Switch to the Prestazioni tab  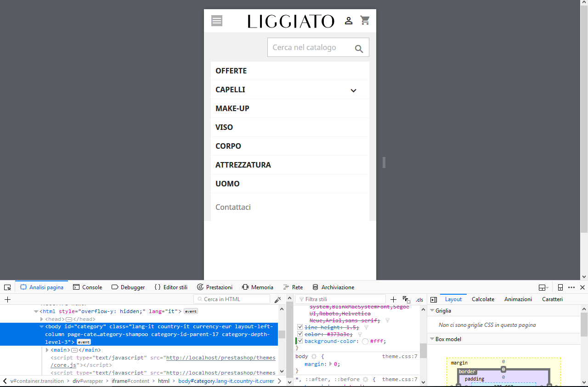coord(215,287)
